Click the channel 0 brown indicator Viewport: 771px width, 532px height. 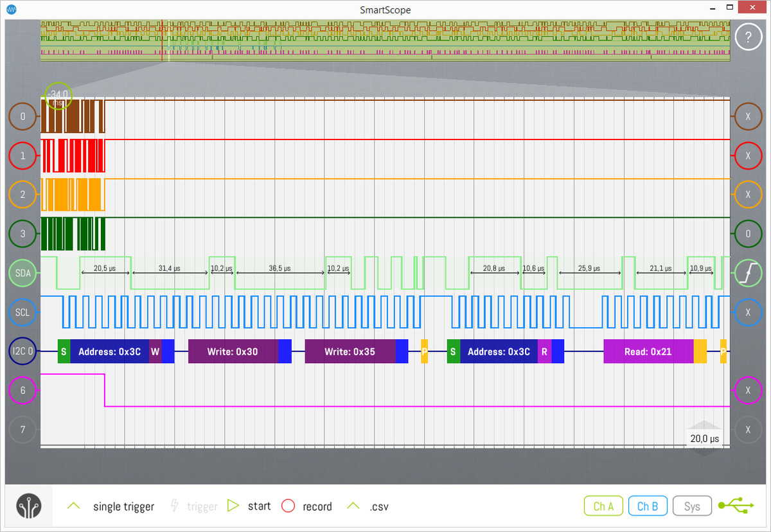pyautogui.click(x=23, y=117)
